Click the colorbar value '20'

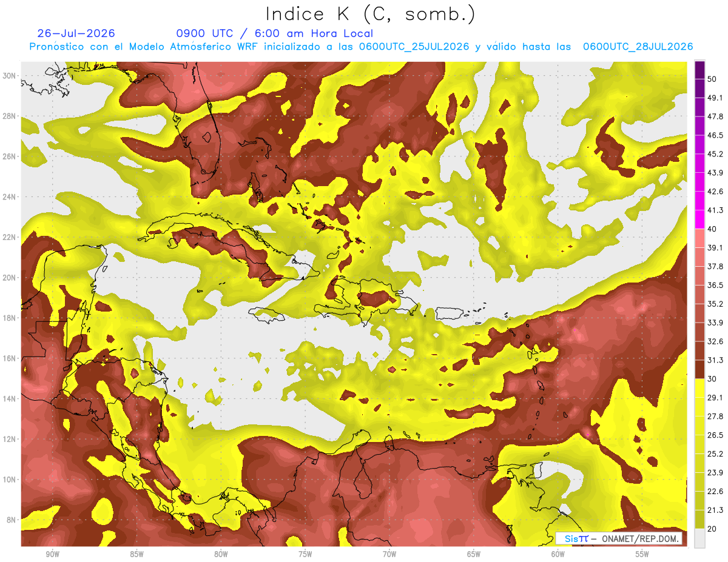(712, 529)
